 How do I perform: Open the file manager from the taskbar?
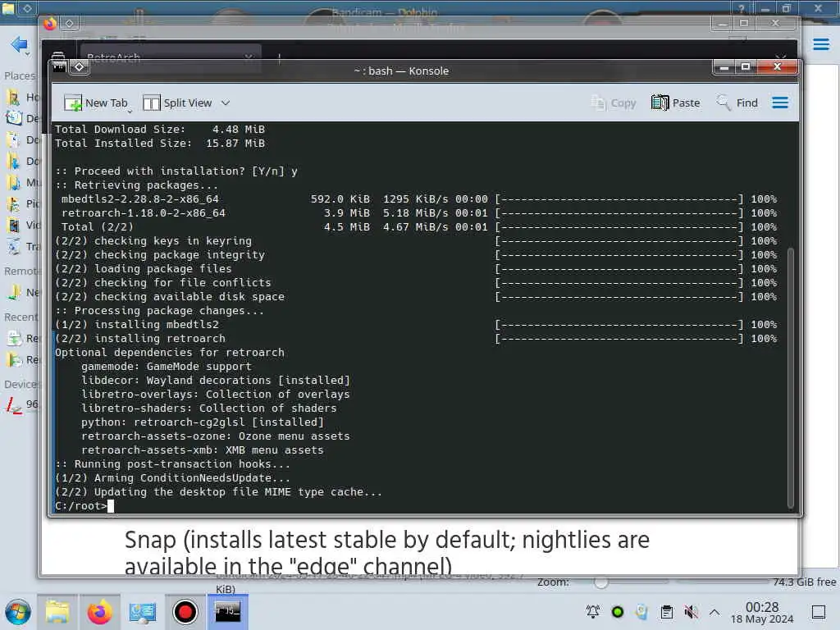[x=57, y=612]
